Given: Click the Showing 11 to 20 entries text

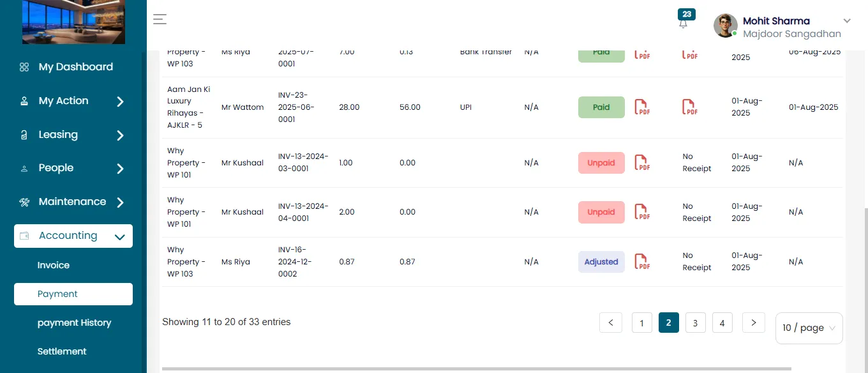Looking at the screenshot, I should coord(227,322).
